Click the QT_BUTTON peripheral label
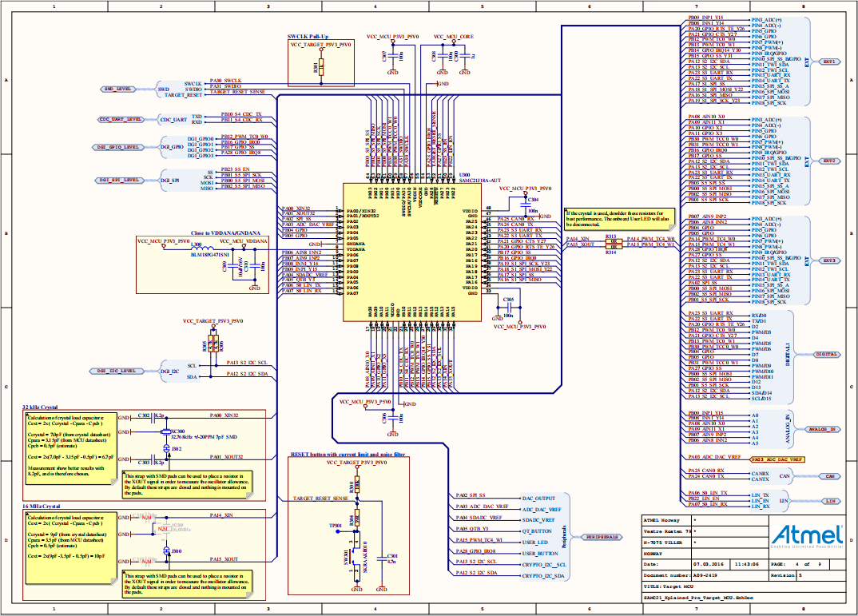858x616 pixels. click(536, 531)
